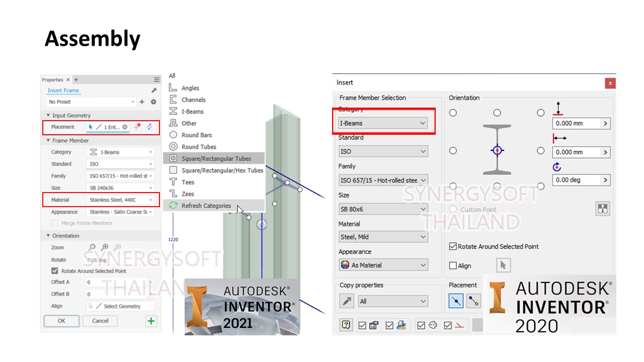Select Refresh Categories in the list
Screen dimensions: 644x362
[x=206, y=206]
